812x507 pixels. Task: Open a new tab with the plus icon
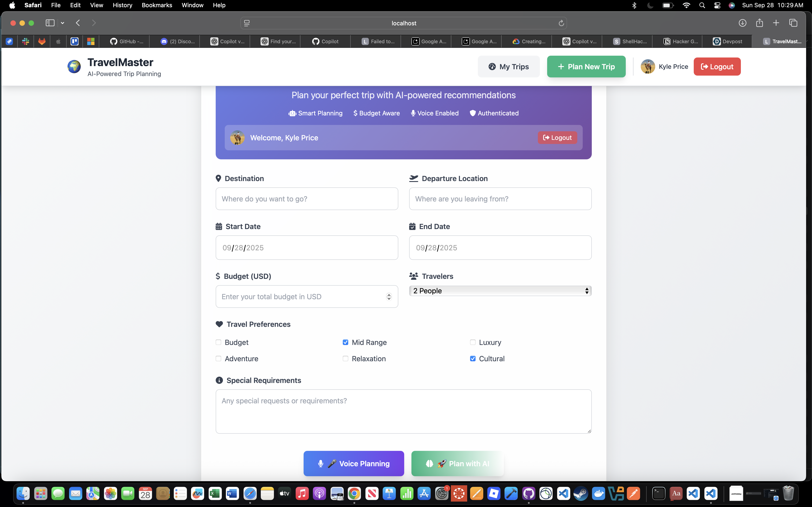pos(776,23)
